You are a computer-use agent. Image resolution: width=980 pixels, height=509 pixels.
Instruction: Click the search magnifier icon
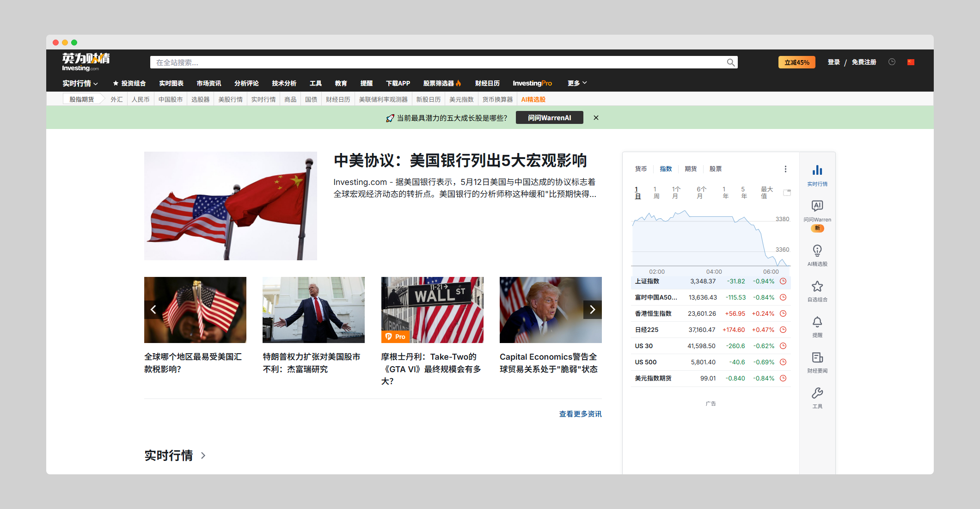point(730,62)
